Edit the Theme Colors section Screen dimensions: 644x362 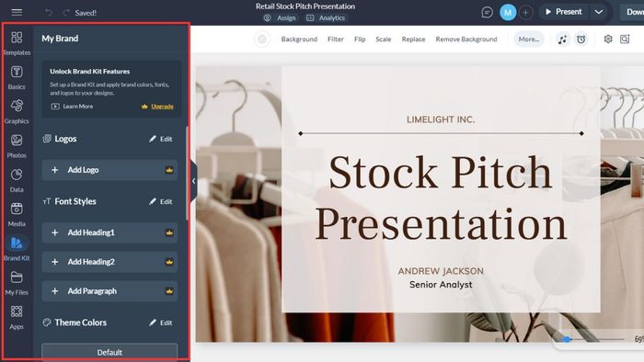[x=161, y=322]
